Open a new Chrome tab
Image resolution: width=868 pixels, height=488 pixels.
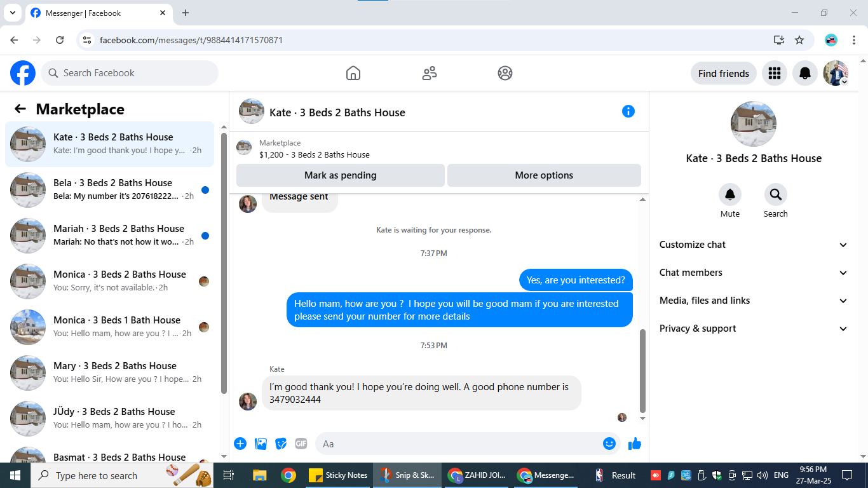pyautogui.click(x=186, y=13)
